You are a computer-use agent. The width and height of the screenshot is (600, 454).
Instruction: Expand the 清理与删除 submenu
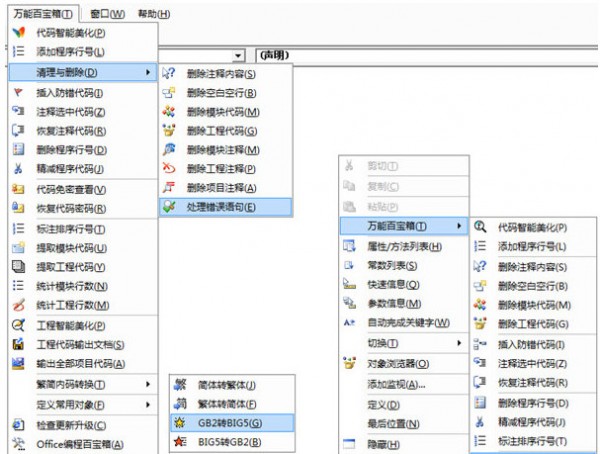click(80, 72)
